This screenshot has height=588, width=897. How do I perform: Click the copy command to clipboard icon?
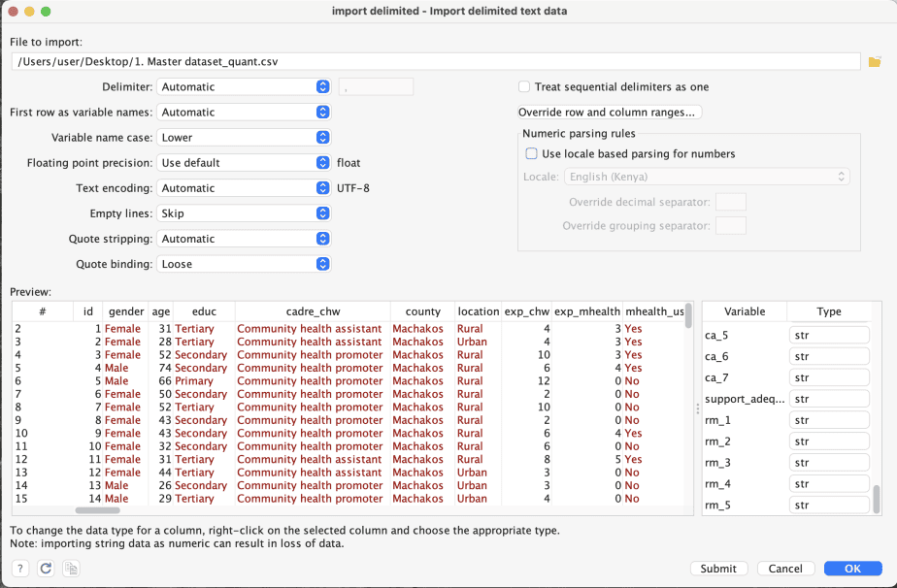pos(70,569)
